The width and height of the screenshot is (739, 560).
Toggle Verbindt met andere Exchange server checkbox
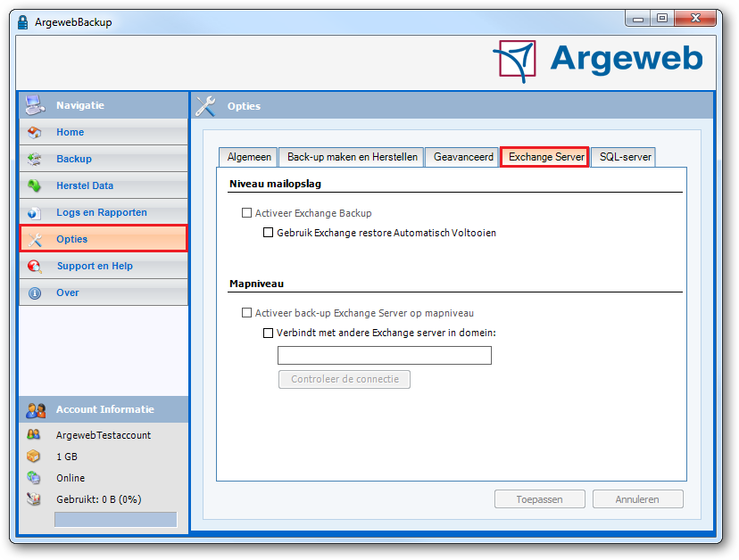tap(268, 333)
